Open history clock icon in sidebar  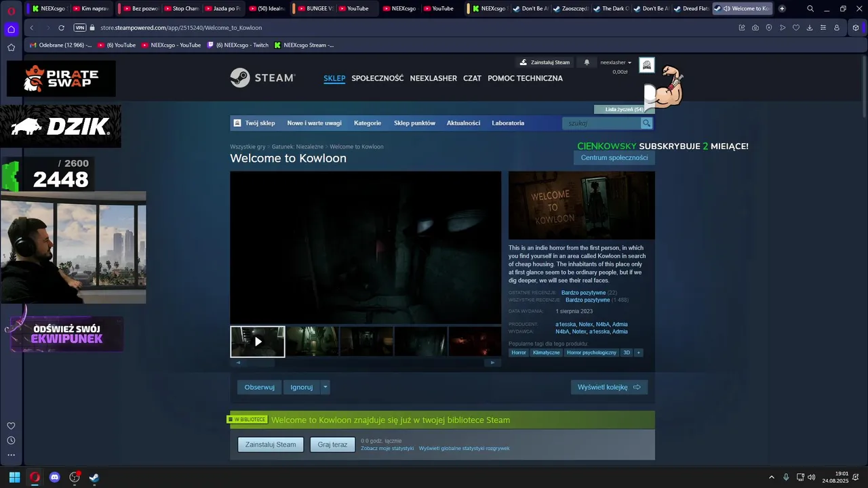point(11,441)
